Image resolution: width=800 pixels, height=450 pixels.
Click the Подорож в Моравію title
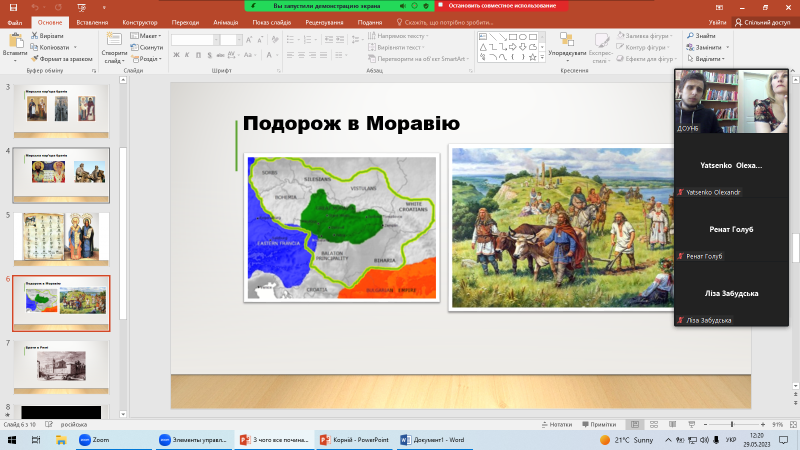point(351,123)
